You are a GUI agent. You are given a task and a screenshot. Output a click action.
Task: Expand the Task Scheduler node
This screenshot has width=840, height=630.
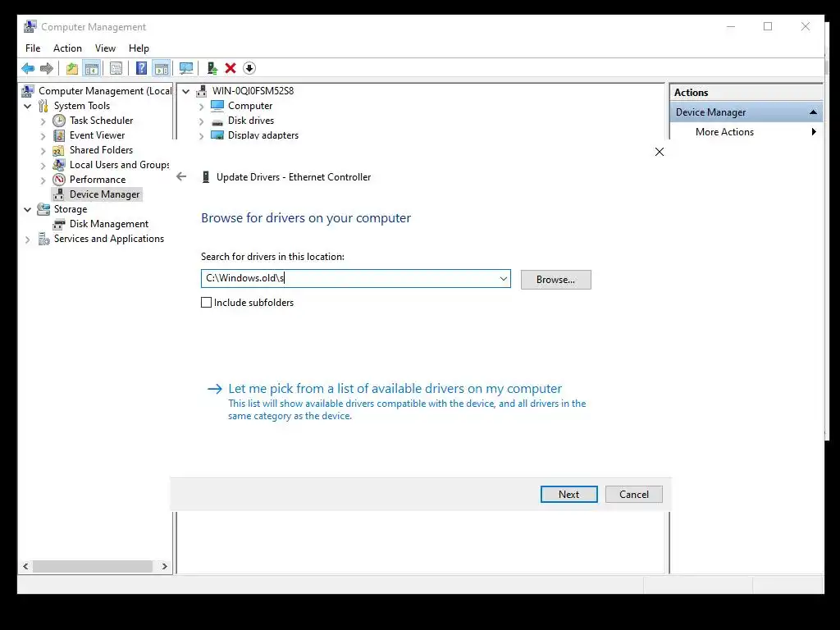[x=43, y=121]
